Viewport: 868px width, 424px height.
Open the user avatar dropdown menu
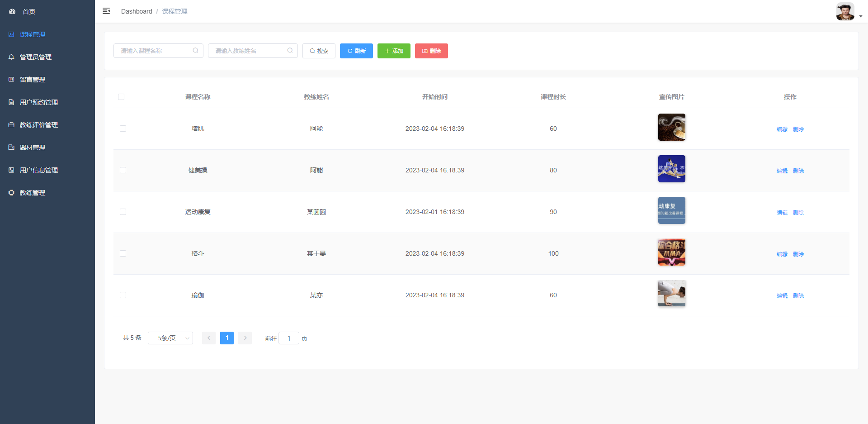tap(849, 12)
